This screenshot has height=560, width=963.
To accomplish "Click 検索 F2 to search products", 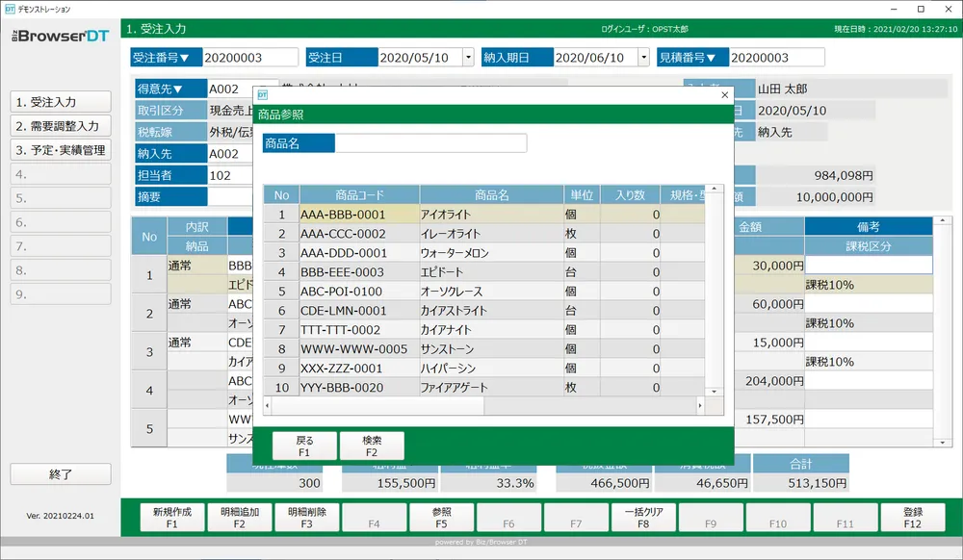I will pyautogui.click(x=371, y=445).
